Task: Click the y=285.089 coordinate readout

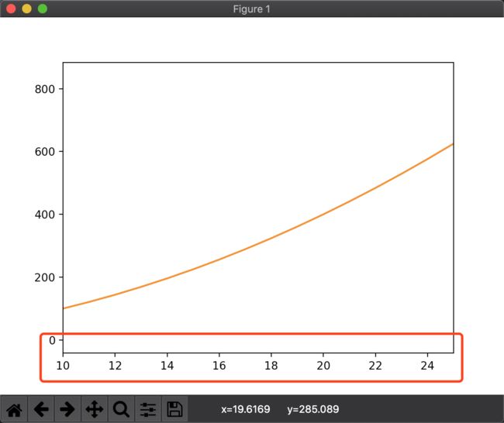Action: coord(313,409)
